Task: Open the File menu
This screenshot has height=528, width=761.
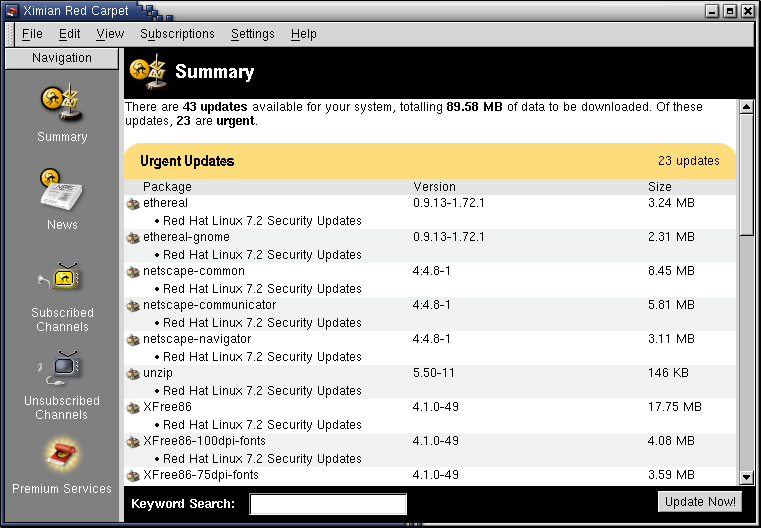Action: click(32, 34)
